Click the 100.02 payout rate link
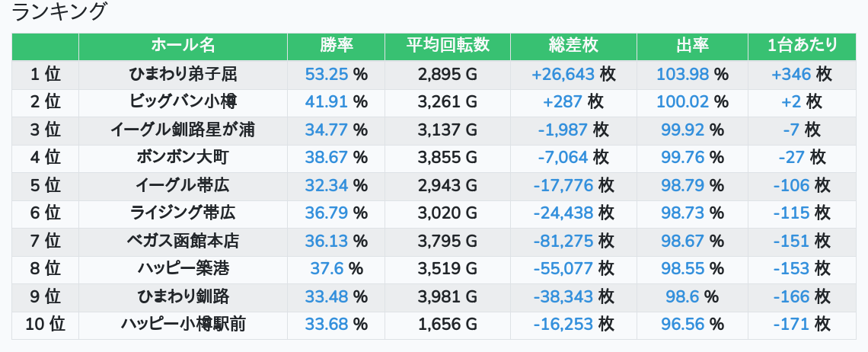 pos(682,102)
